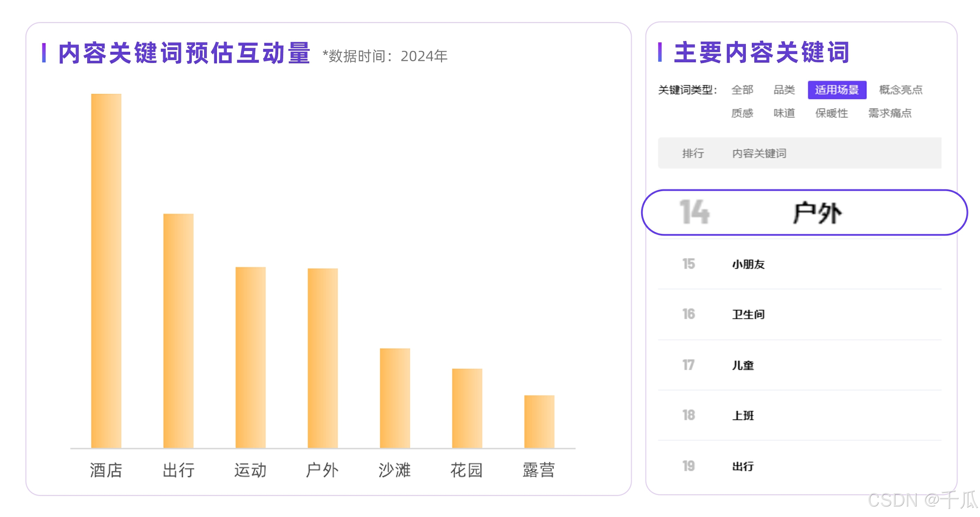
Task: Click the highlighted 户外 rank 14 row
Action: (817, 212)
